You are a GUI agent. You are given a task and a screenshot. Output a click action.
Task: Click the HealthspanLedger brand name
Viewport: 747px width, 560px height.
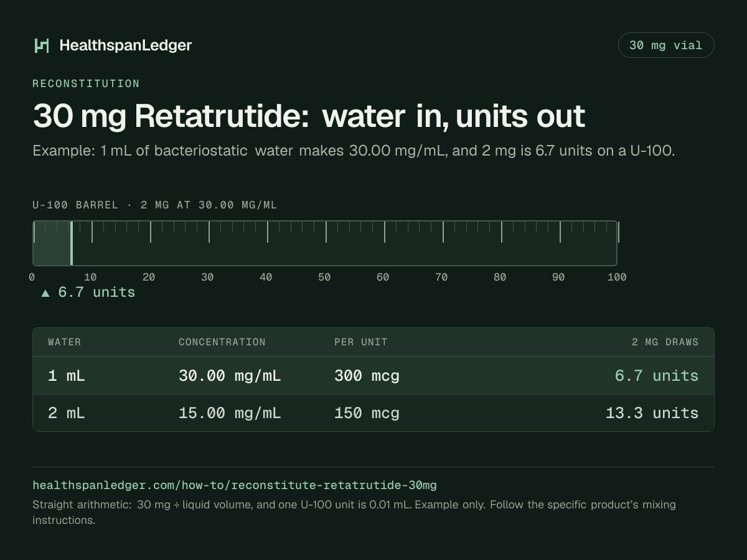[x=126, y=45]
